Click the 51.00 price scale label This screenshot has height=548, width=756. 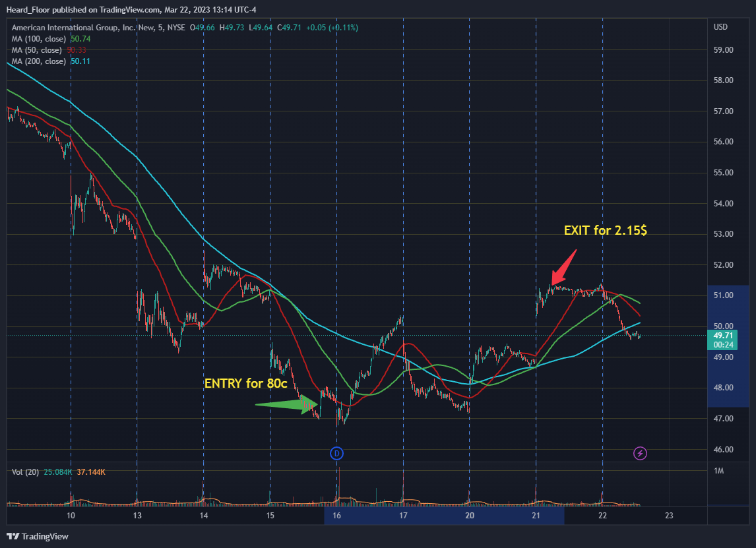tap(723, 295)
